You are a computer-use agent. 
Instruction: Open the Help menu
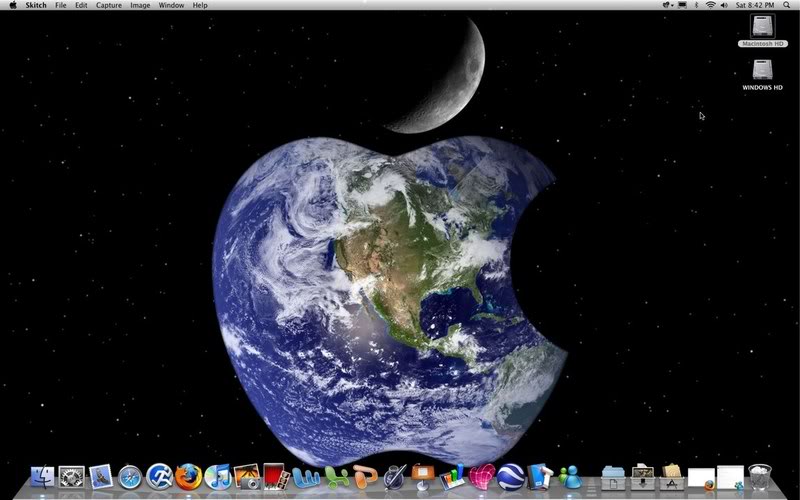(x=200, y=5)
